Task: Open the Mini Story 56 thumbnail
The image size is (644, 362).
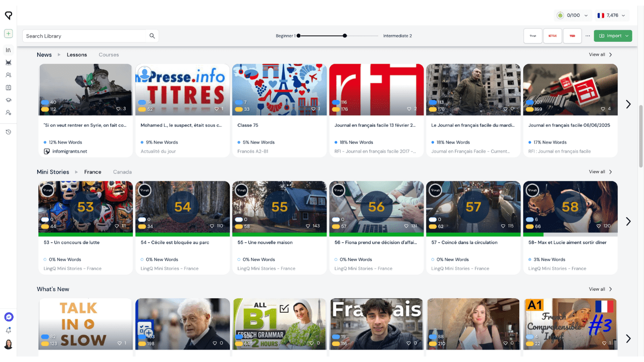Action: 376,209
